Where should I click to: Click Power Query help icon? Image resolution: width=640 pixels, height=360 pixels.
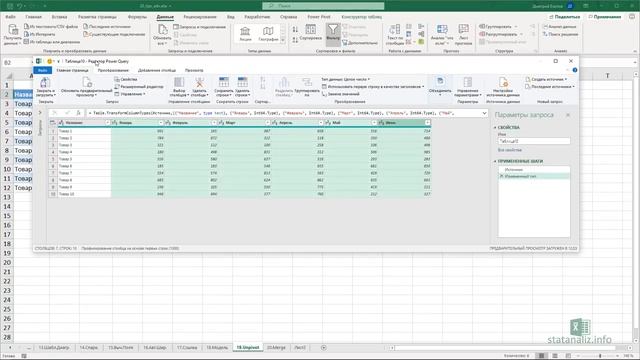click(x=575, y=70)
